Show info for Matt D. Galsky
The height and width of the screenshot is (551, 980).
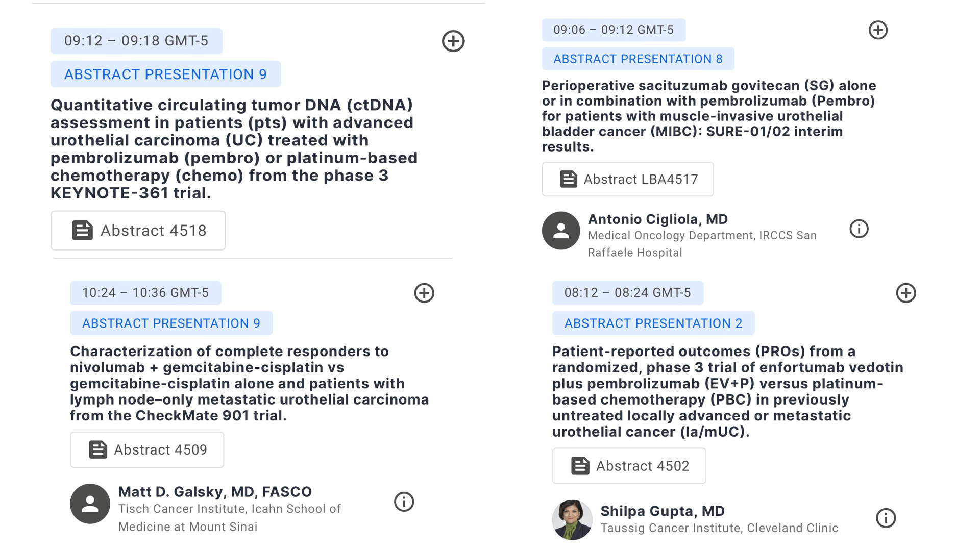pos(404,502)
